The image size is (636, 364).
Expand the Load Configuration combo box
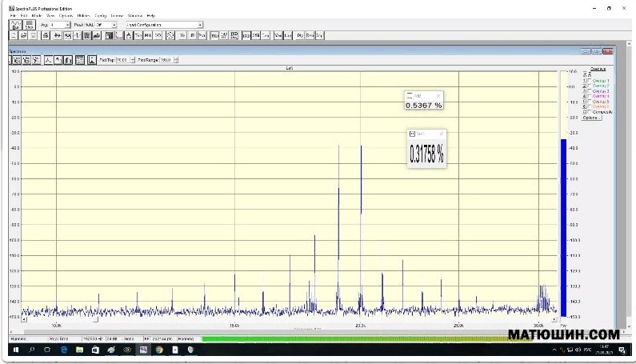[x=200, y=25]
